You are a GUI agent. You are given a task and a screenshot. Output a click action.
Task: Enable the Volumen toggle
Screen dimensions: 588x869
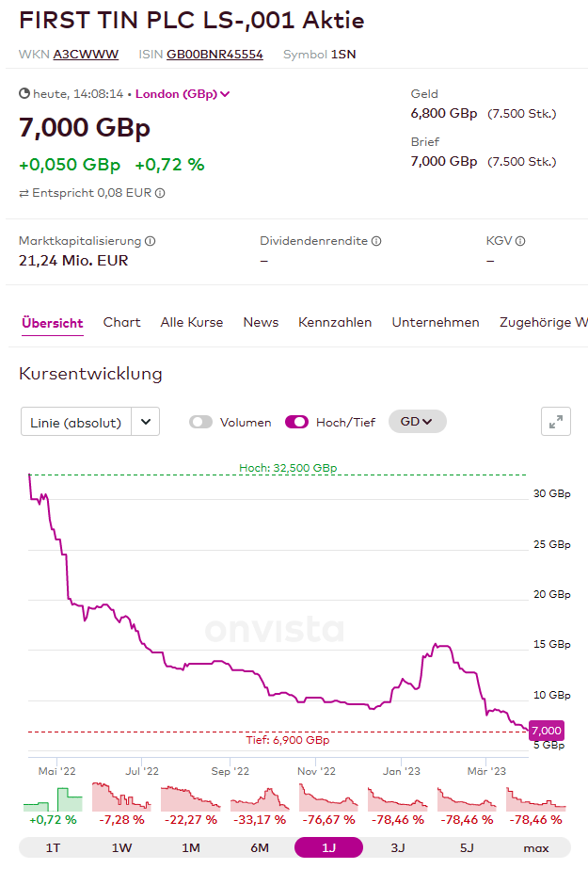click(x=200, y=423)
